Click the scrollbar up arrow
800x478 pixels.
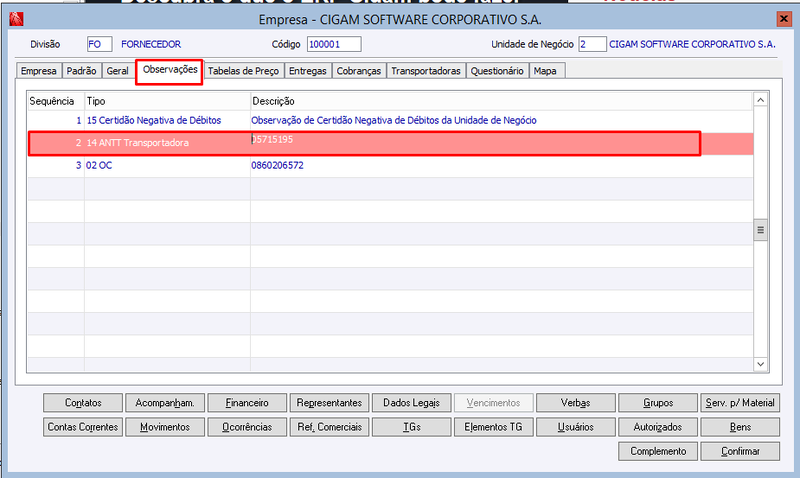click(x=760, y=100)
